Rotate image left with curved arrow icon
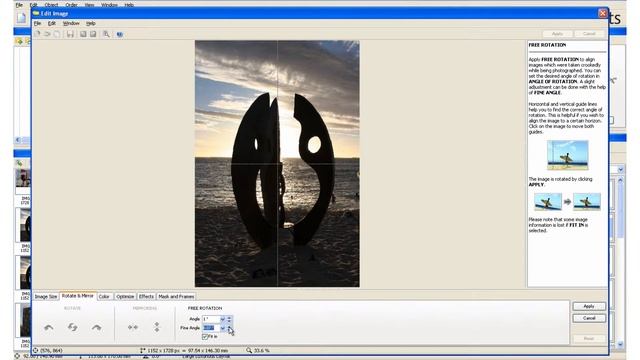Screen dimensions: 640x360 point(49,327)
